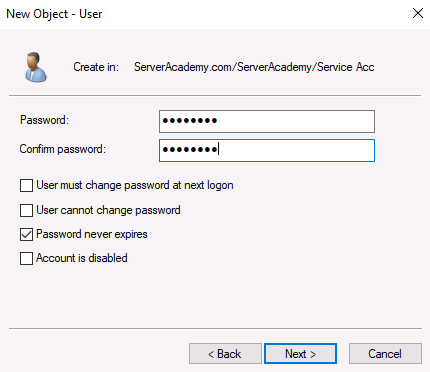Check the 'Account is disabled' checkbox box

pyautogui.click(x=26, y=258)
